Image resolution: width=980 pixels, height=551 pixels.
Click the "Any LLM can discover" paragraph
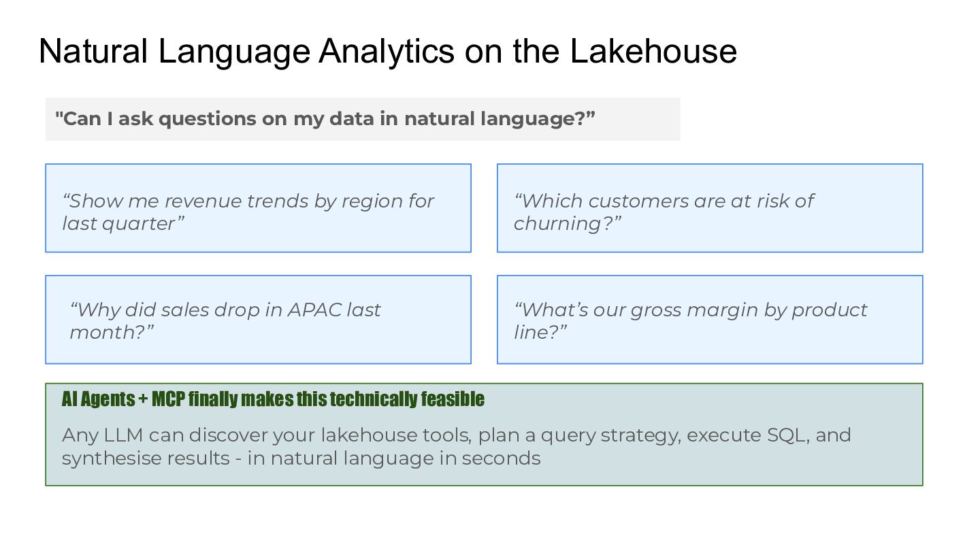coord(456,446)
